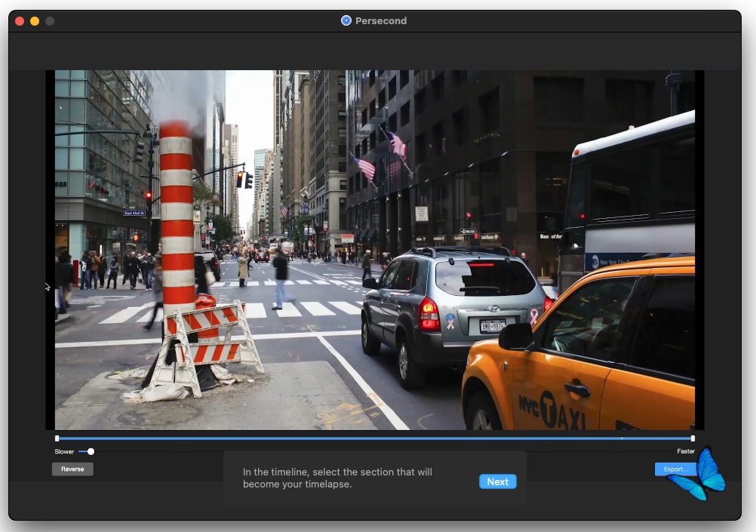Click the speed slider knob
Viewport: 756px width, 532px height.
pyautogui.click(x=91, y=451)
